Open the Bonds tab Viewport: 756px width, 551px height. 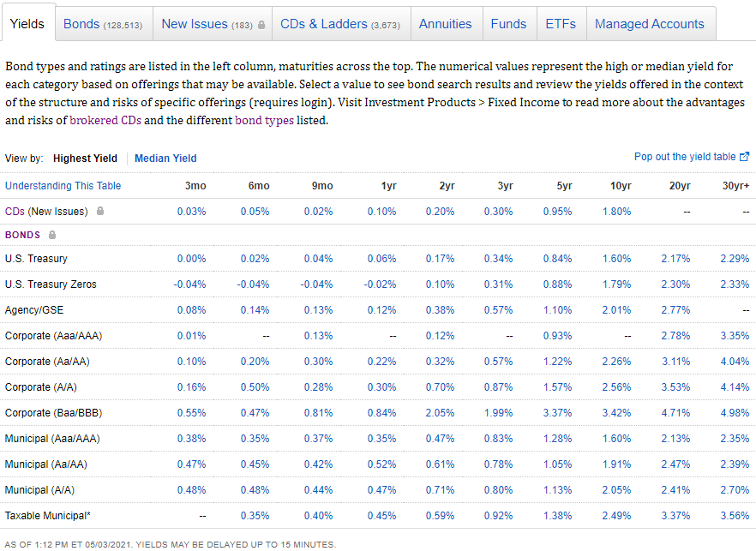(x=103, y=24)
